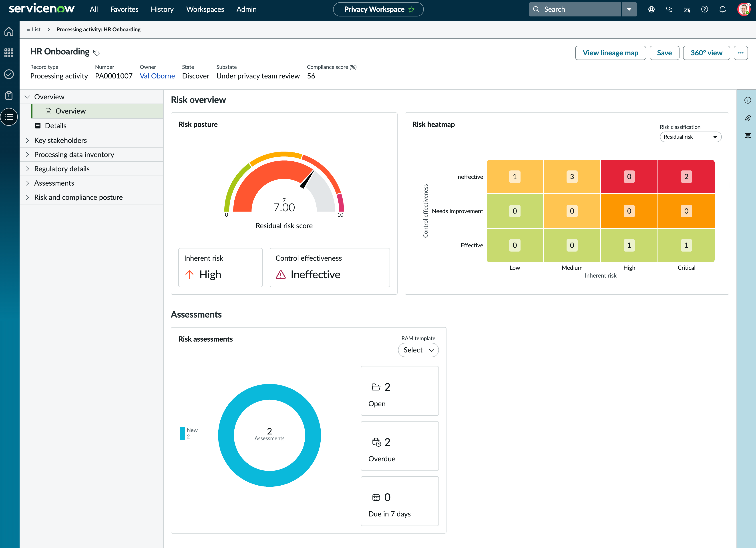Screen dimensions: 756x548
Task: Click the tag icon beside HR Onboarding
Action: (97, 53)
